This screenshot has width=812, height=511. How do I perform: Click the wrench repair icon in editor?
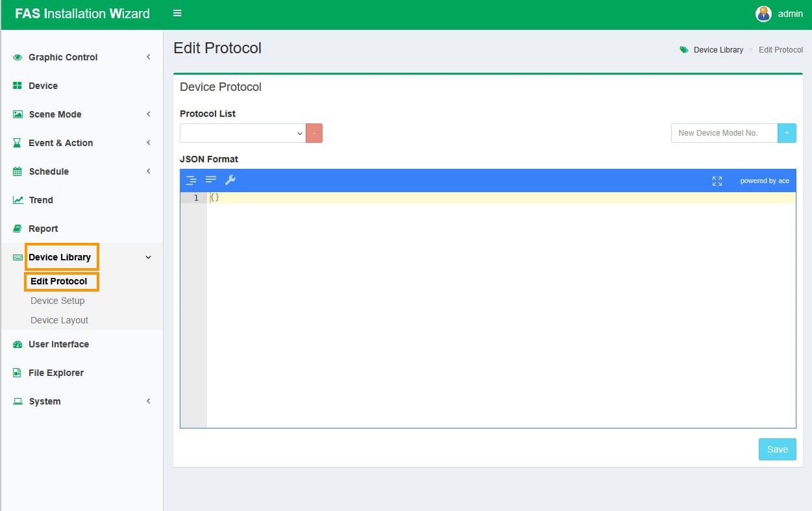click(230, 181)
